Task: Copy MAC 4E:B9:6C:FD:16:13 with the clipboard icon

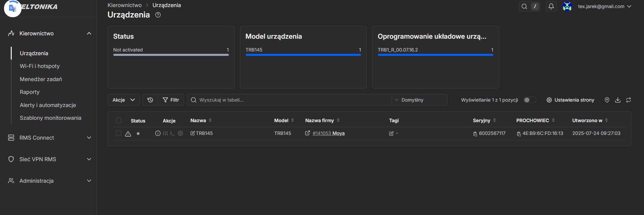Action: (x=519, y=134)
